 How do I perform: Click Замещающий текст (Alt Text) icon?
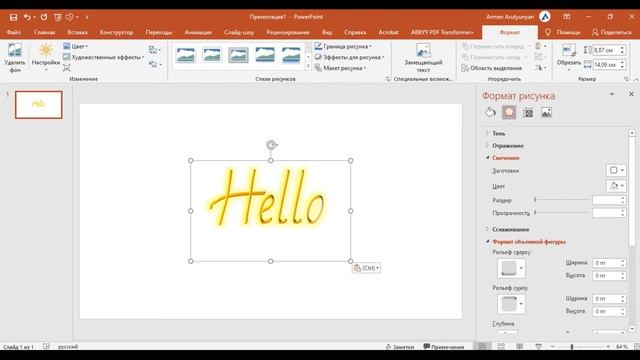pyautogui.click(x=423, y=58)
